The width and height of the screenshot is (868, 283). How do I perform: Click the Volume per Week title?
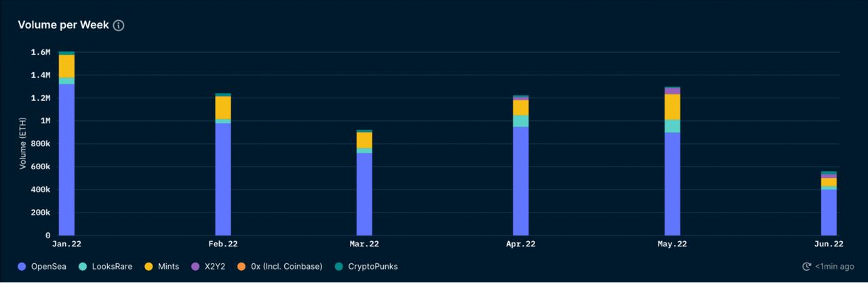coord(63,25)
